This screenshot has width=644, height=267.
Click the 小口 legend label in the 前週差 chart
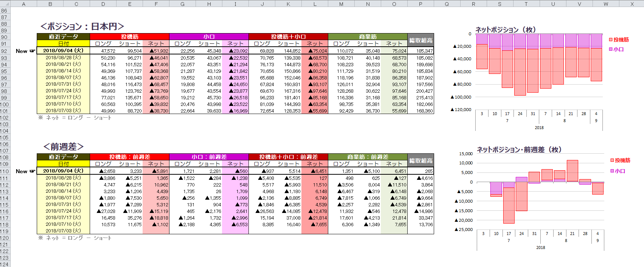pyautogui.click(x=620, y=171)
